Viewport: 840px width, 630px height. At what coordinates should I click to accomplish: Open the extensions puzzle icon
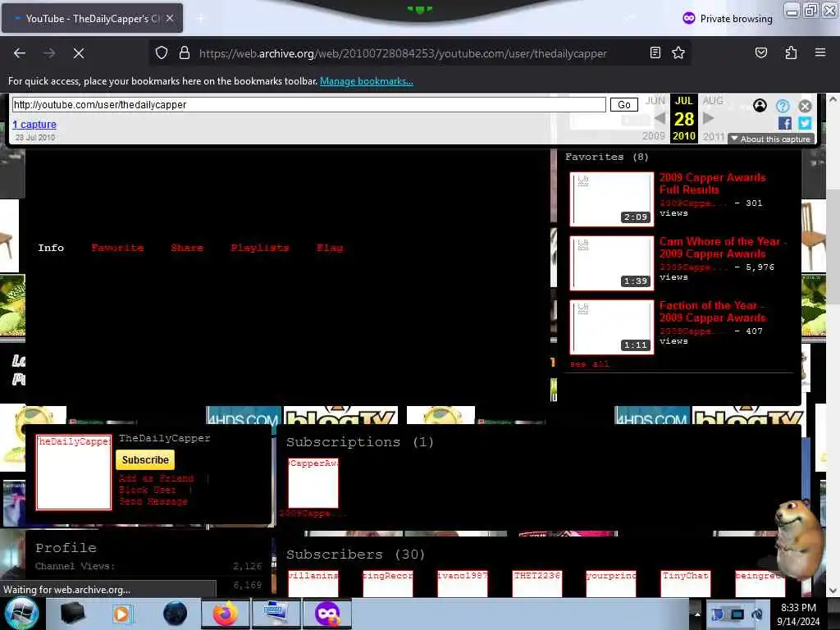click(x=791, y=52)
